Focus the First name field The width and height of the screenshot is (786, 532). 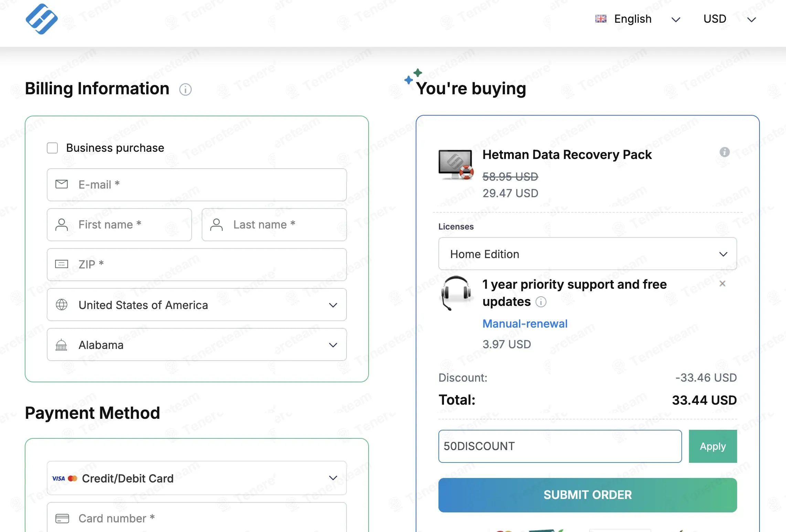[x=119, y=225]
